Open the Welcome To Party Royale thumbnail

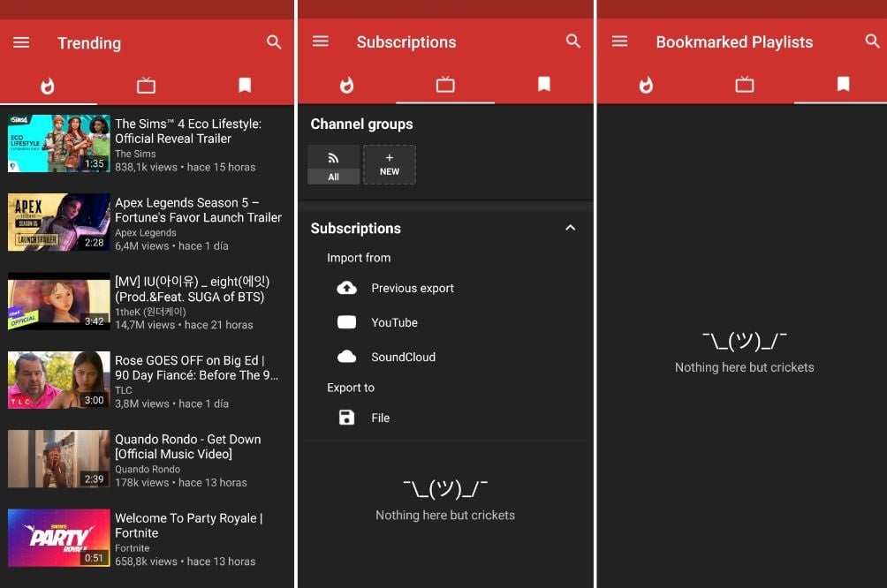tap(59, 538)
